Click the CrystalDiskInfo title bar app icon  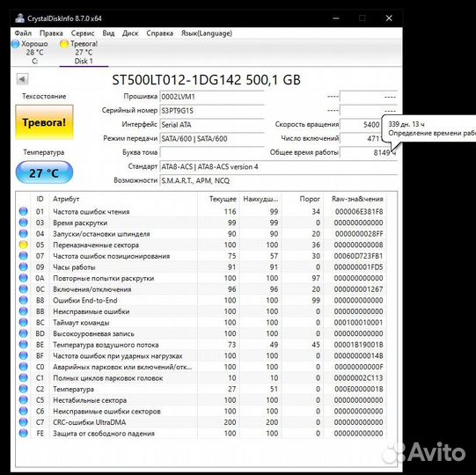[x=20, y=18]
